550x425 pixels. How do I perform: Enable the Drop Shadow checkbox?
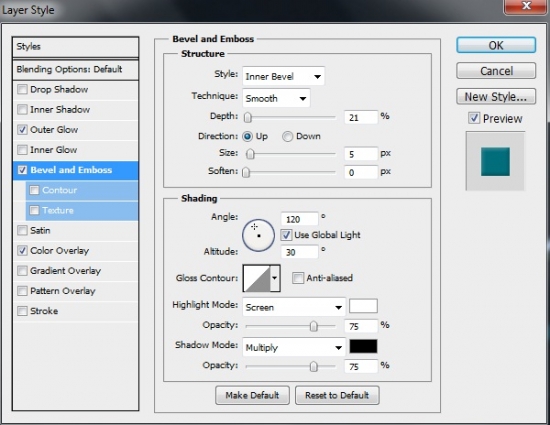(22, 89)
